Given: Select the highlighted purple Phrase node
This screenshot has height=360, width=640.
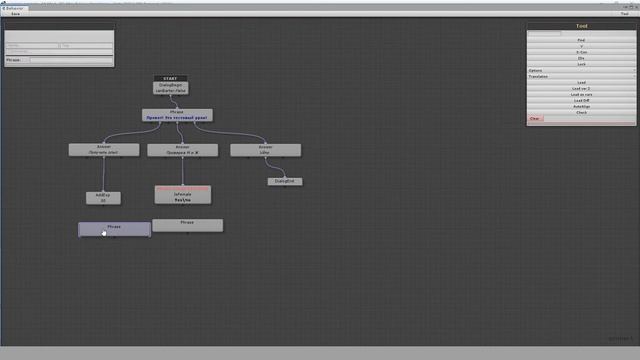Looking at the screenshot, I should pyautogui.click(x=114, y=229).
